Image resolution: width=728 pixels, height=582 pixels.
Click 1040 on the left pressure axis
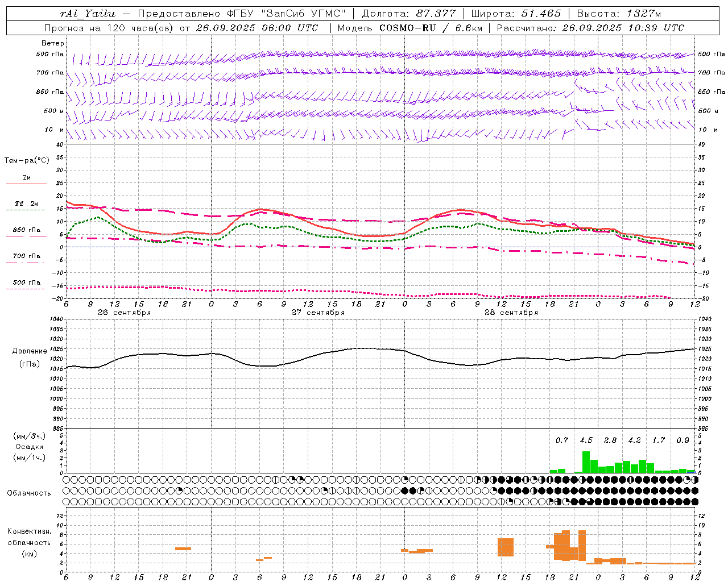pos(55,319)
